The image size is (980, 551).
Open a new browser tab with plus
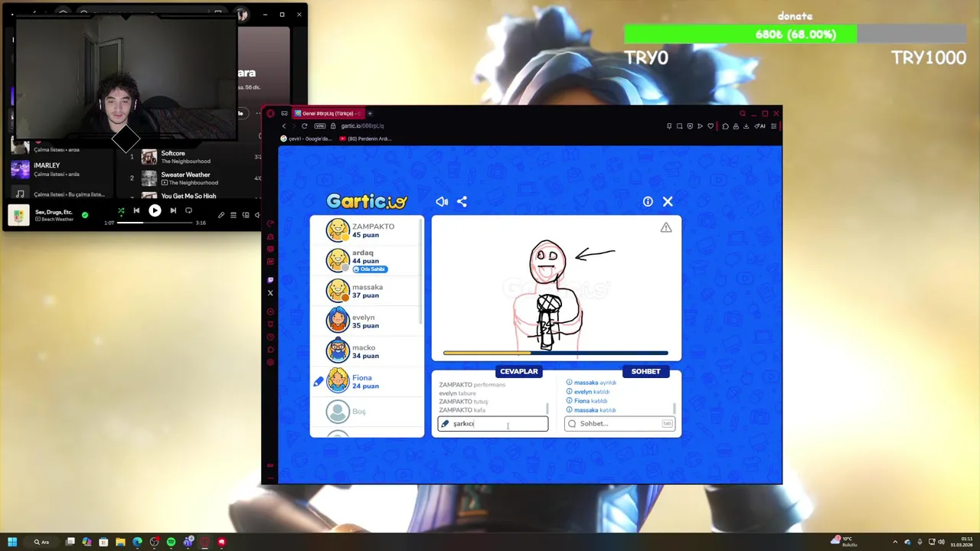370,113
